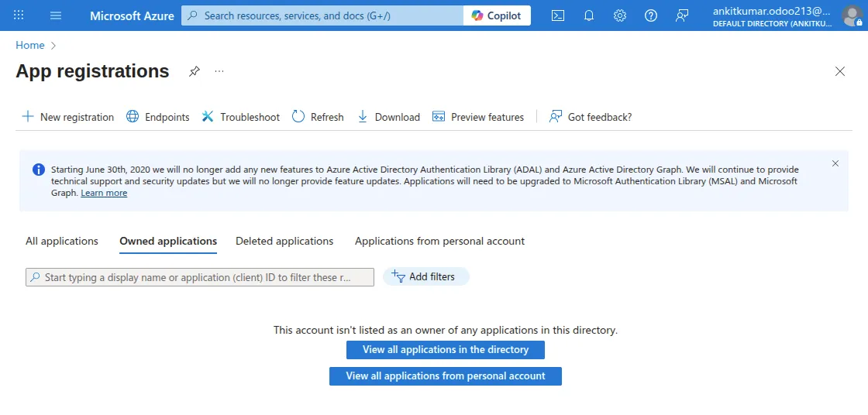Open Endpoints label
The height and width of the screenshot is (415, 868).
167,118
